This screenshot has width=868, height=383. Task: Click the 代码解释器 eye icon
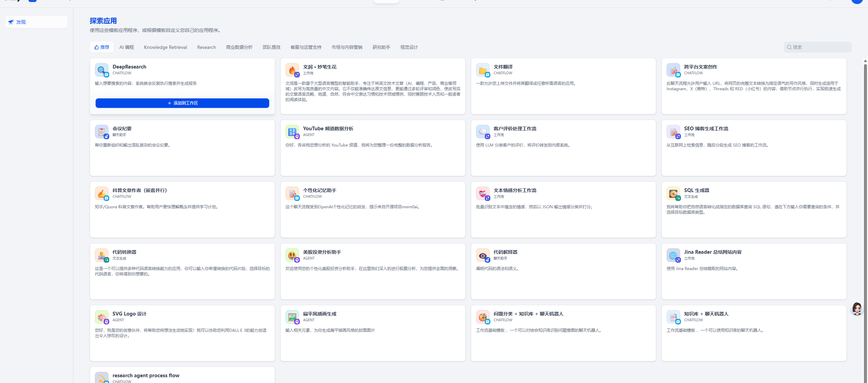(482, 255)
